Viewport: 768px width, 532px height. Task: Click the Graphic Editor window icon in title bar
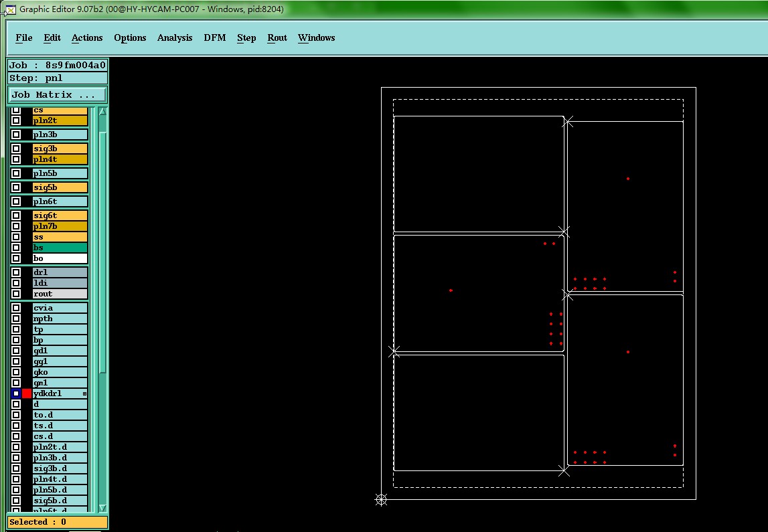[x=10, y=9]
